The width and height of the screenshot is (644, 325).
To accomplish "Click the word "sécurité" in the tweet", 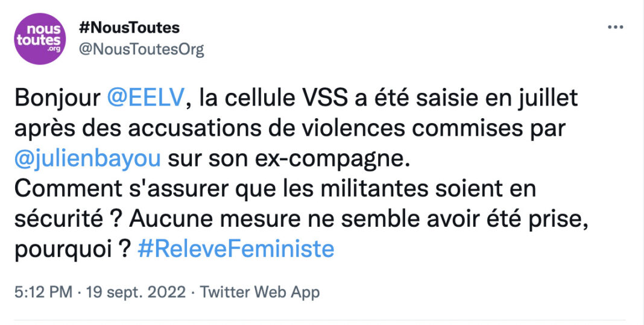I will pyautogui.click(x=58, y=219).
